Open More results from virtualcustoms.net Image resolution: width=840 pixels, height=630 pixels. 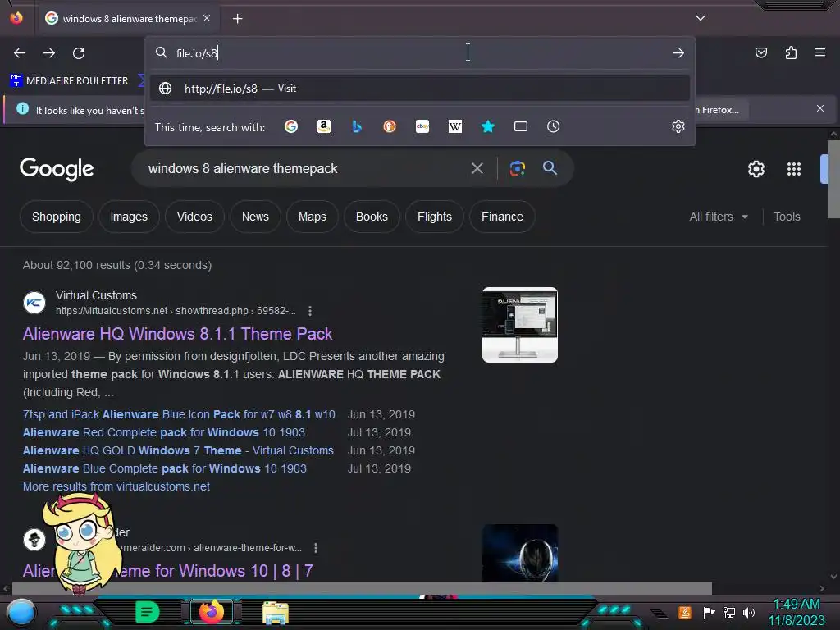point(116,486)
